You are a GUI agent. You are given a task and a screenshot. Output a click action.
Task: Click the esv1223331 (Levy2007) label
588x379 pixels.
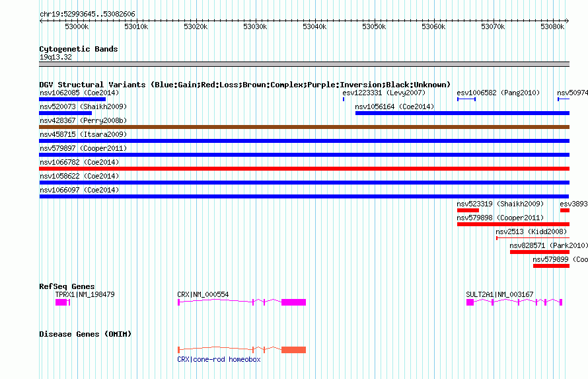(x=384, y=93)
